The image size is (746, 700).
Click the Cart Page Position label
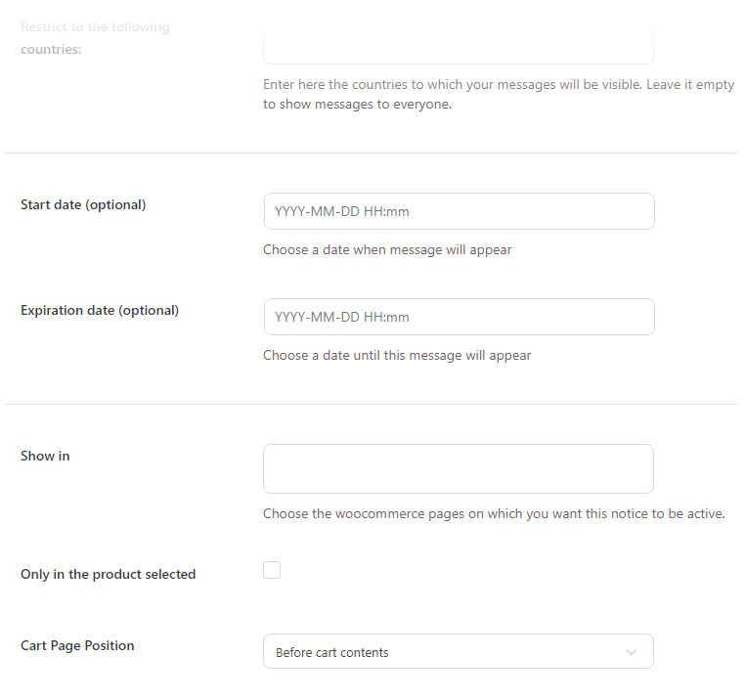pyautogui.click(x=77, y=646)
